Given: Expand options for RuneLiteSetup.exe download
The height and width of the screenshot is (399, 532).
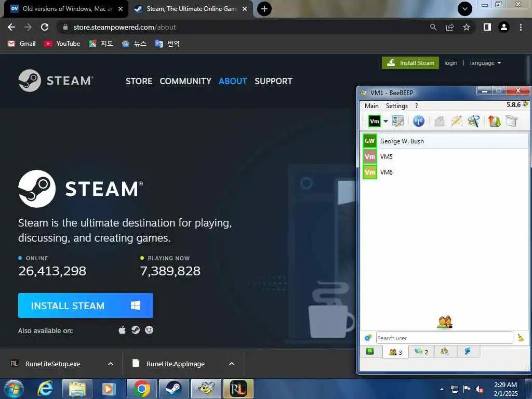Looking at the screenshot, I should 111,364.
